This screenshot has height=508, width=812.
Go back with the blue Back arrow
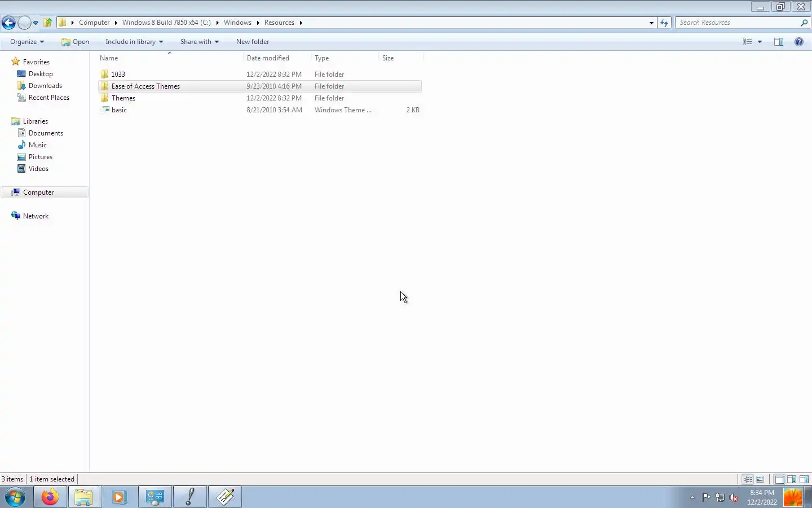[8, 23]
